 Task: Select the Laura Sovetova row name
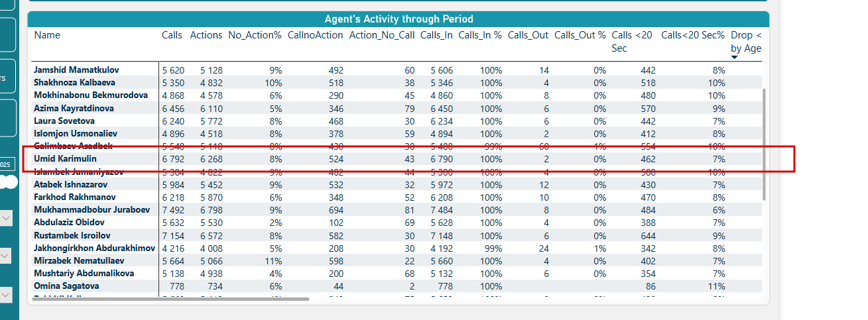tap(64, 121)
